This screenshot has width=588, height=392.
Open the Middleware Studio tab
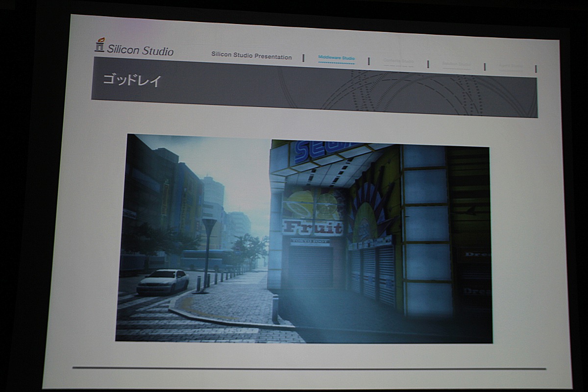click(x=336, y=58)
